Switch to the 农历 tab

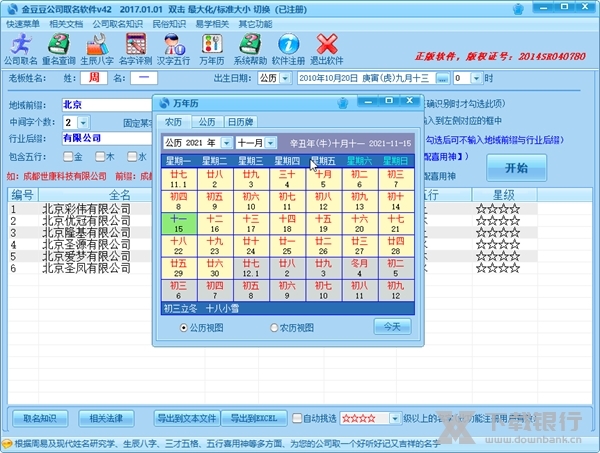click(x=173, y=122)
